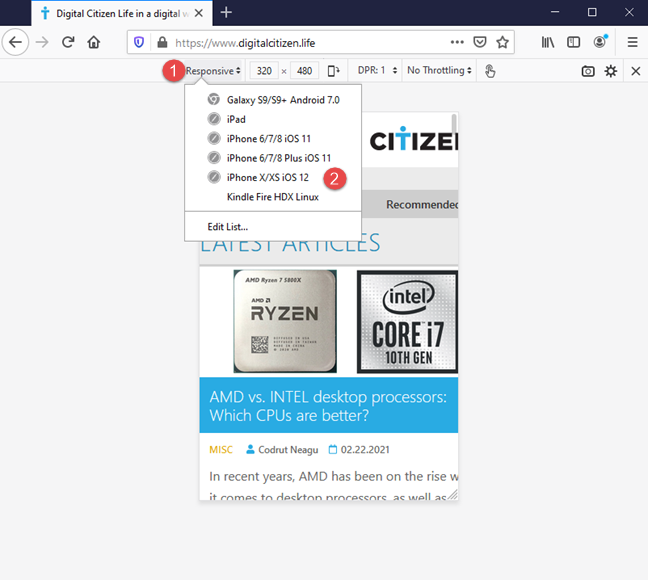This screenshot has width=648, height=580.
Task: Open the Responsive device dropdown
Action: pos(213,71)
